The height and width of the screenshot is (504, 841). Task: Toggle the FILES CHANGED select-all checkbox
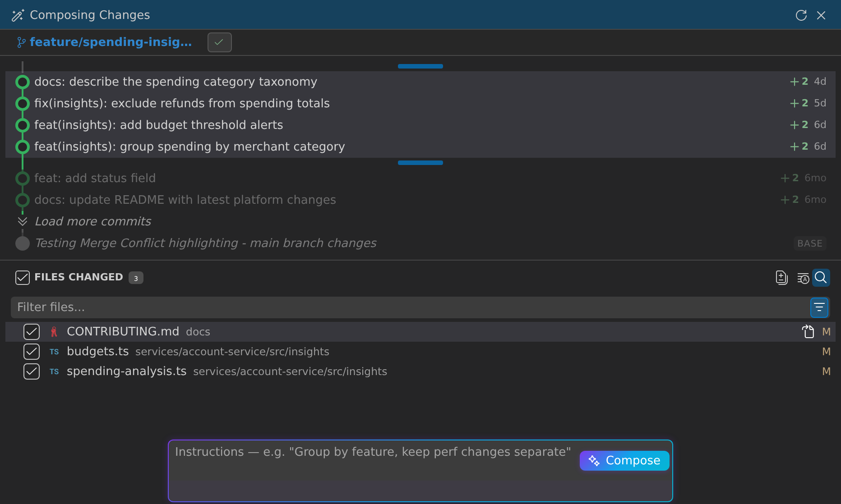(23, 278)
